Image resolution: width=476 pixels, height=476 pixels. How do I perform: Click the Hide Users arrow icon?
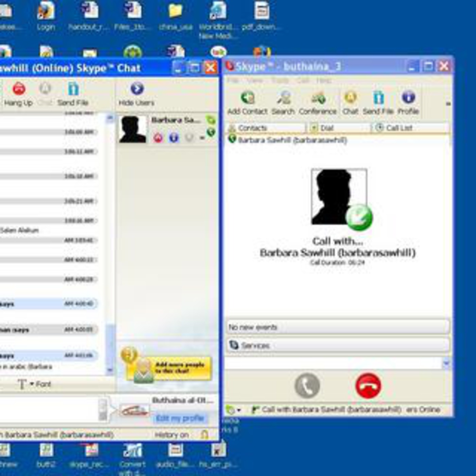137,88
